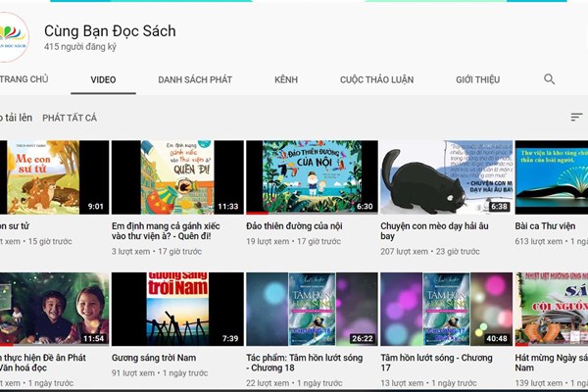Open the uploads dropdown labeled tải lên

click(16, 118)
